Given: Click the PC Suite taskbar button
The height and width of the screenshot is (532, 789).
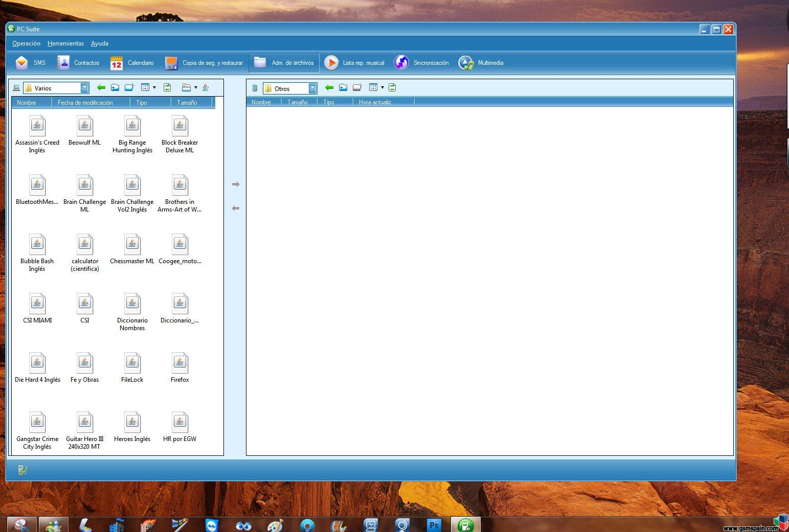Looking at the screenshot, I should (x=465, y=525).
